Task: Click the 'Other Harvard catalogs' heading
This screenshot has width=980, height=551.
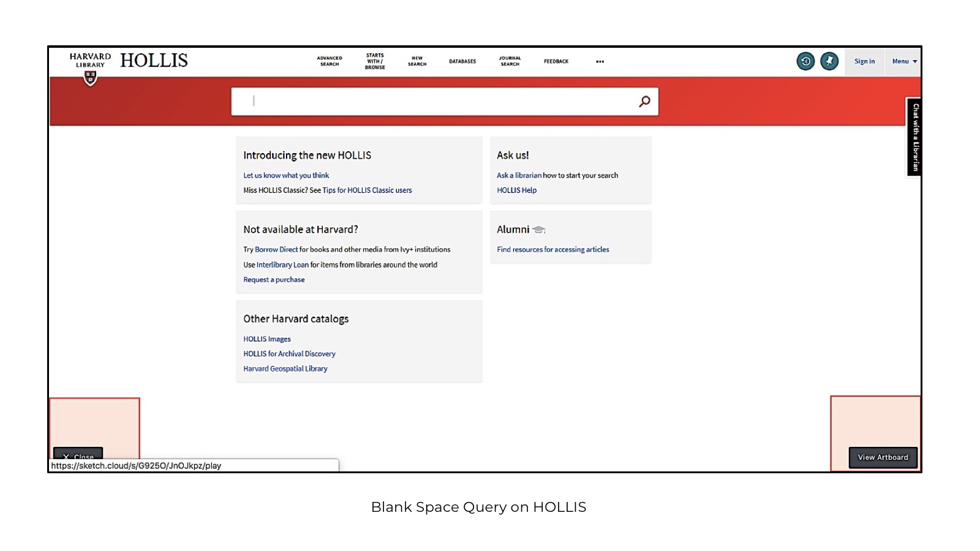Action: [296, 319]
